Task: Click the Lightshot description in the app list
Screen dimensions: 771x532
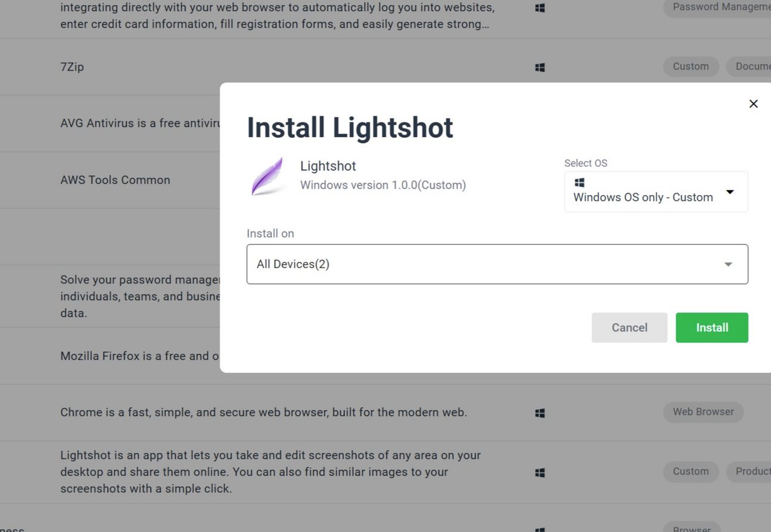Action: point(270,472)
